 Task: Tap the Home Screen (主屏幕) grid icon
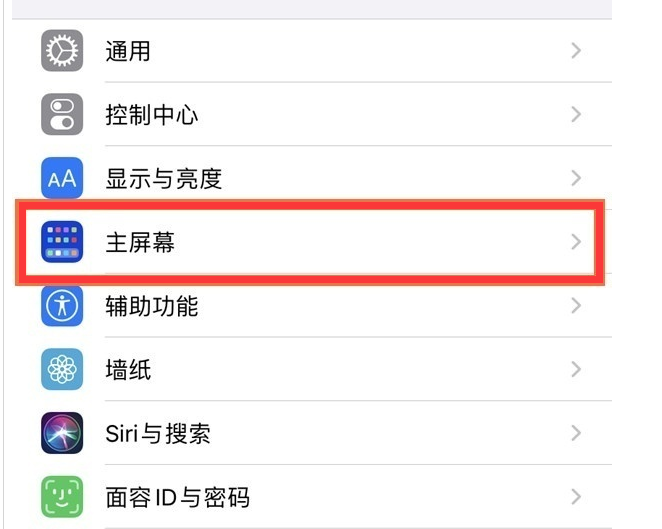[x=62, y=242]
